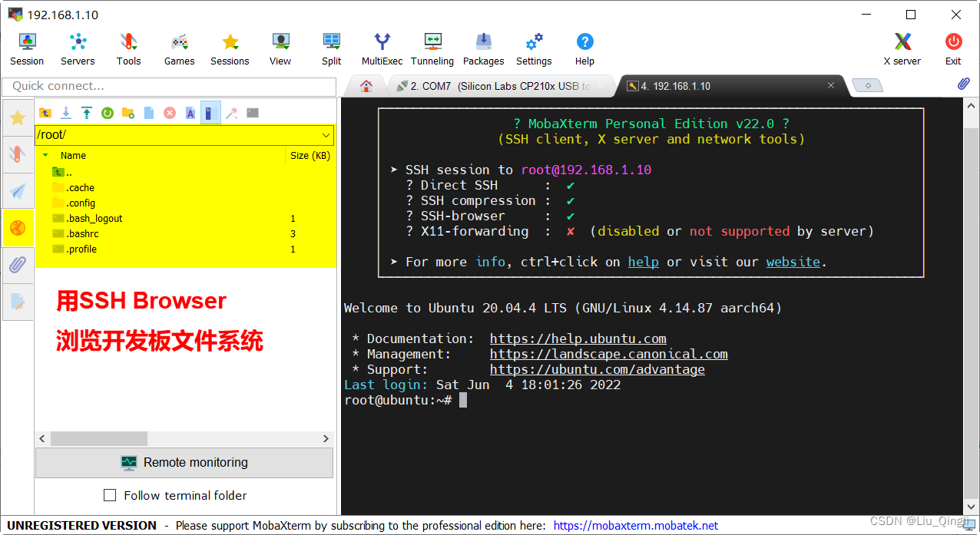980x535 pixels.
Task: Open the website link in terminal banner
Action: coord(793,262)
